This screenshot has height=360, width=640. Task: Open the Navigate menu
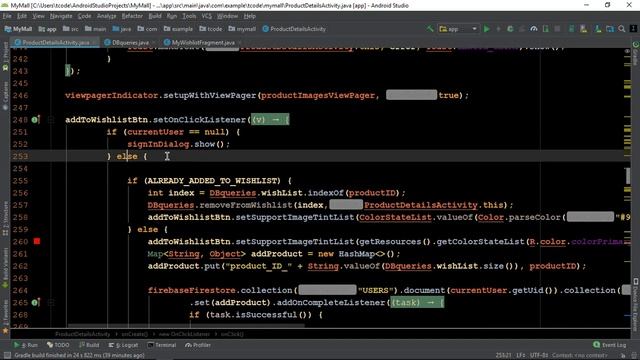click(61, 16)
